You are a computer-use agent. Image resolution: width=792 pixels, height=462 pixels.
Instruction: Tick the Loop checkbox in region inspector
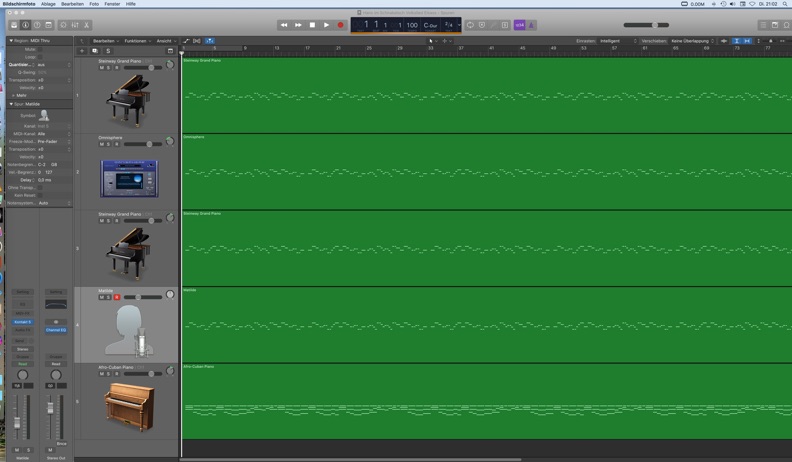[x=40, y=57]
